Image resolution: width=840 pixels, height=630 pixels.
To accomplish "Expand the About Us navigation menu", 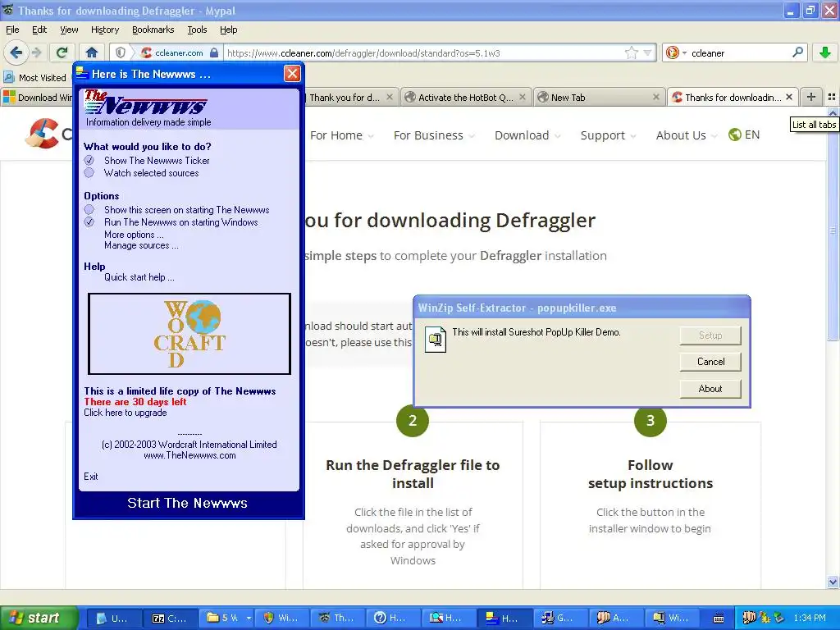I will click(x=687, y=135).
